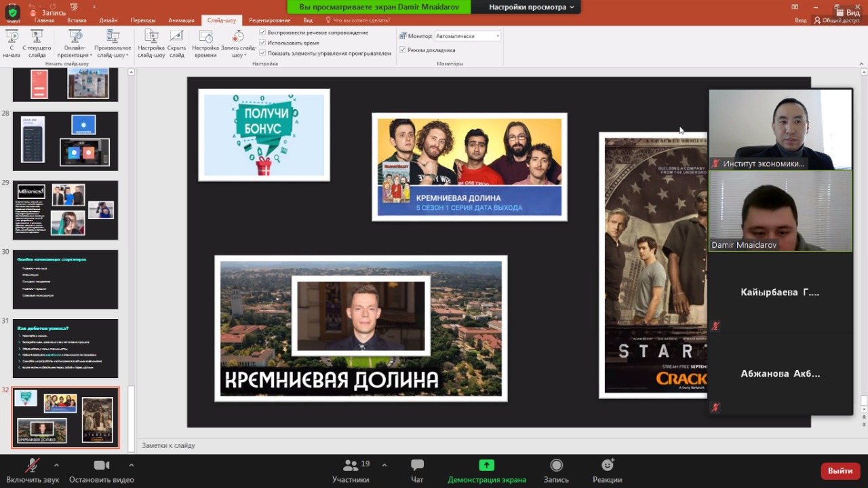Toggle Режим докладчика checkbox

pyautogui.click(x=403, y=50)
